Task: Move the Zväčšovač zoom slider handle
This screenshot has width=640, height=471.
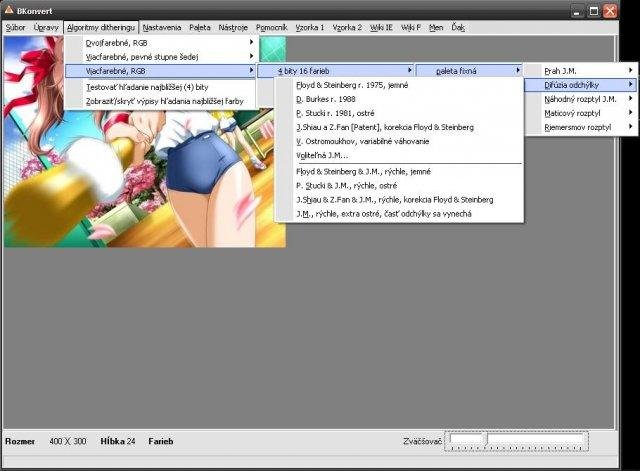Action: [x=486, y=439]
